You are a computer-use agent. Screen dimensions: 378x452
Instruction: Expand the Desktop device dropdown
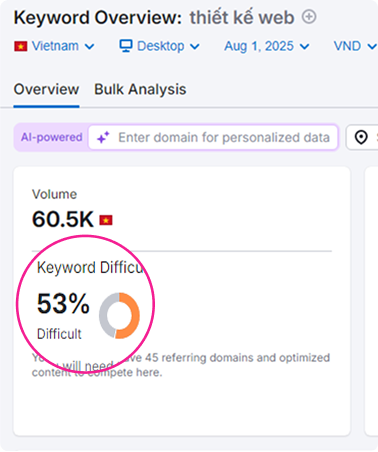[160, 46]
